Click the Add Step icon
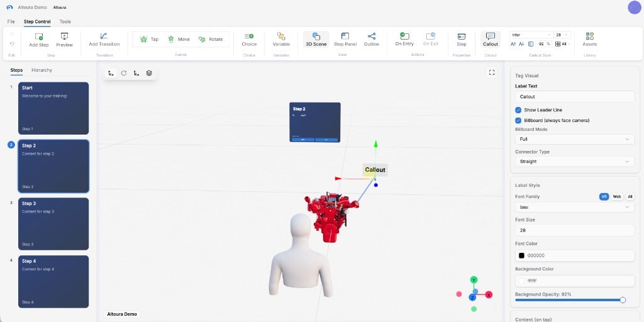Image resolution: width=644 pixels, height=322 pixels. tap(39, 36)
